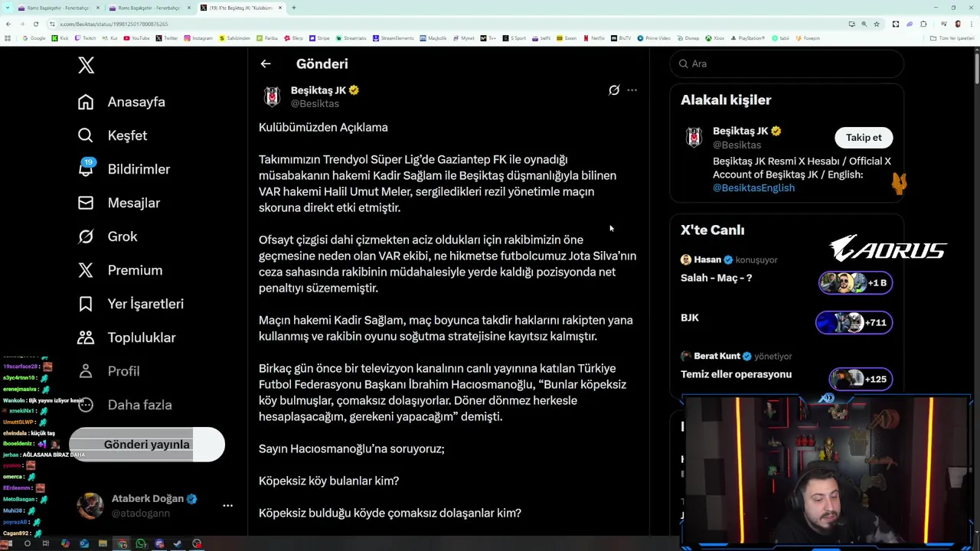
Task: Click browser back button
Action: click(8, 24)
